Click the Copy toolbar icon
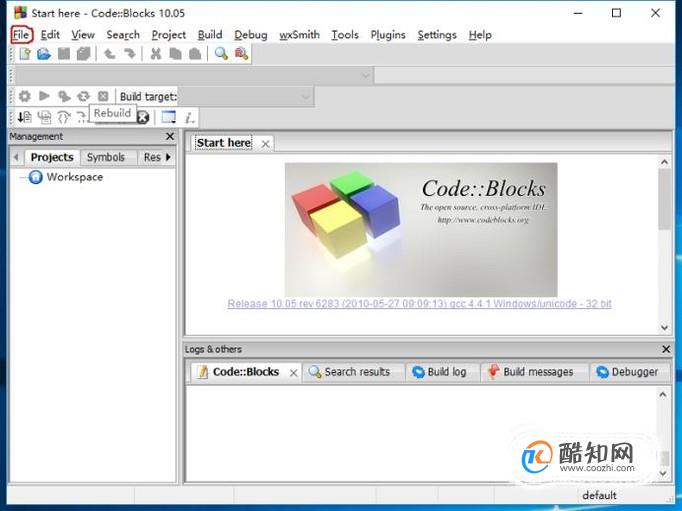 (175, 54)
